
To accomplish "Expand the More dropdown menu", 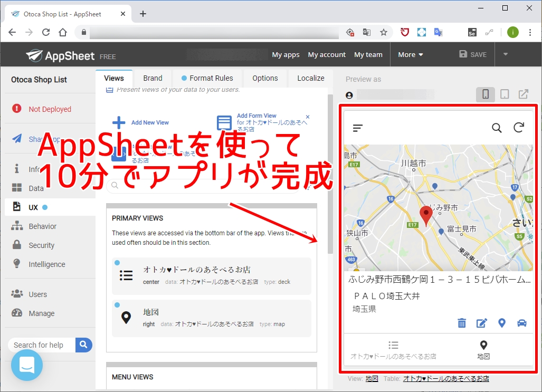I will pos(410,55).
